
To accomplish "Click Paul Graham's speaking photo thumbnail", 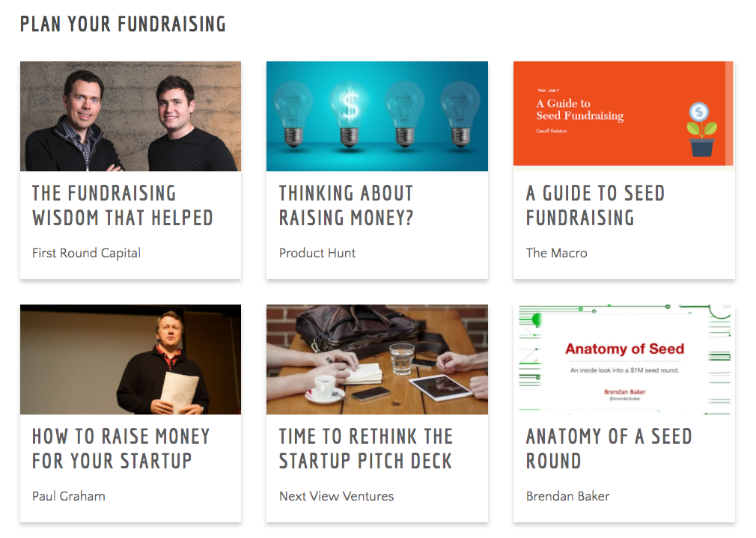I will [130, 359].
